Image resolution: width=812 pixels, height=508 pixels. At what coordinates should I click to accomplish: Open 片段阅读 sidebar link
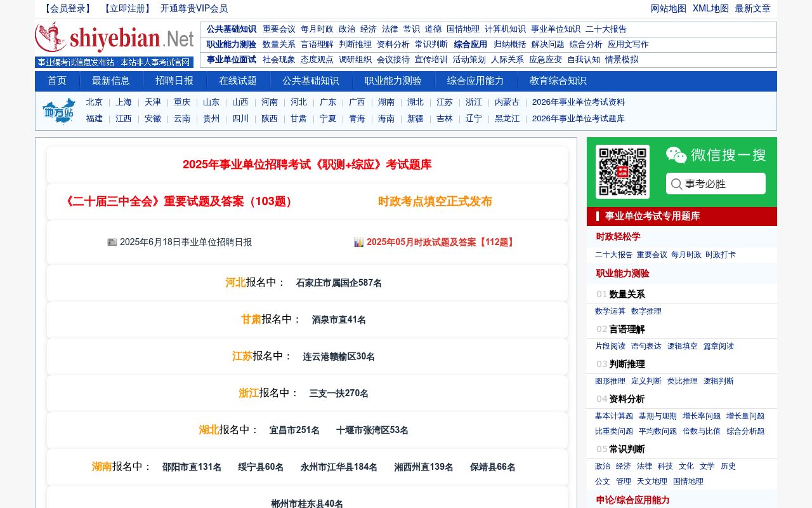tap(610, 346)
